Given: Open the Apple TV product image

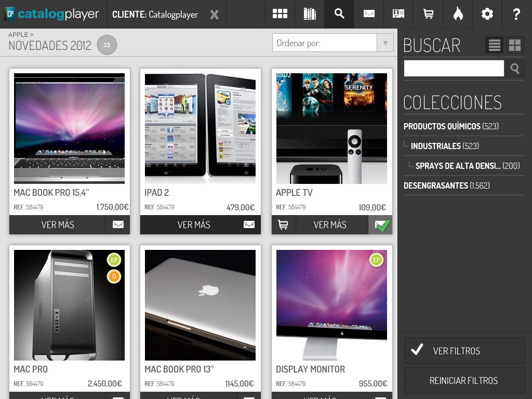Looking at the screenshot, I should click(331, 128).
